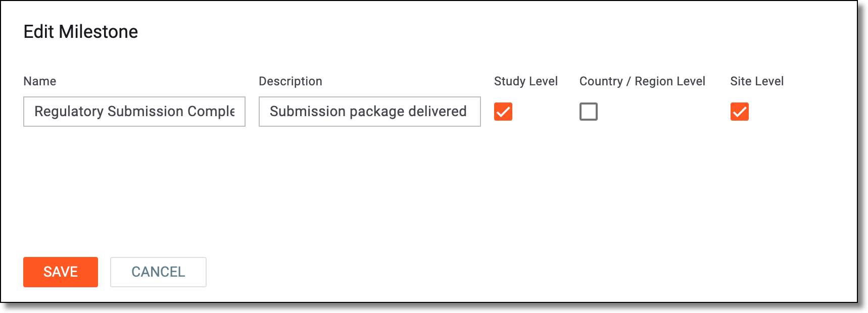This screenshot has height=313, width=868.
Task: Focus the milestone Name input field
Action: pos(134,112)
